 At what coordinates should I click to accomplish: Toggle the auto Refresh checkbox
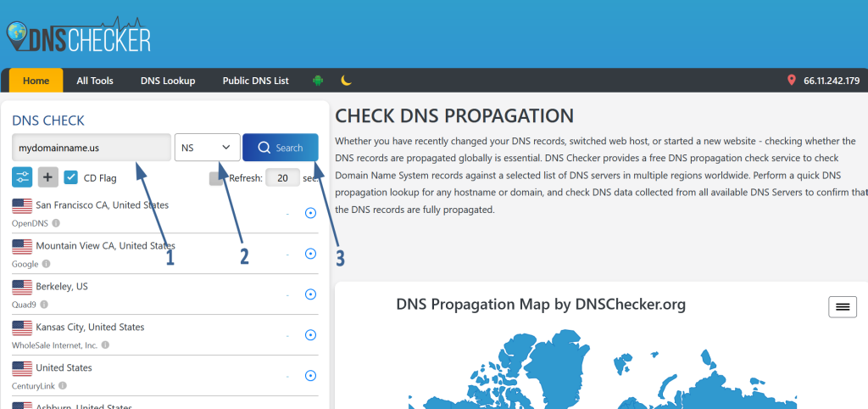pos(216,178)
